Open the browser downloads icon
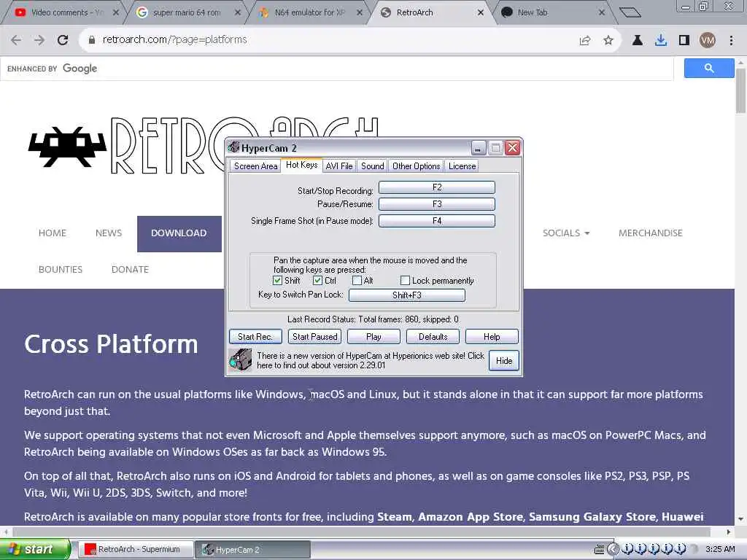Viewport: 747px width, 560px height. [661, 41]
